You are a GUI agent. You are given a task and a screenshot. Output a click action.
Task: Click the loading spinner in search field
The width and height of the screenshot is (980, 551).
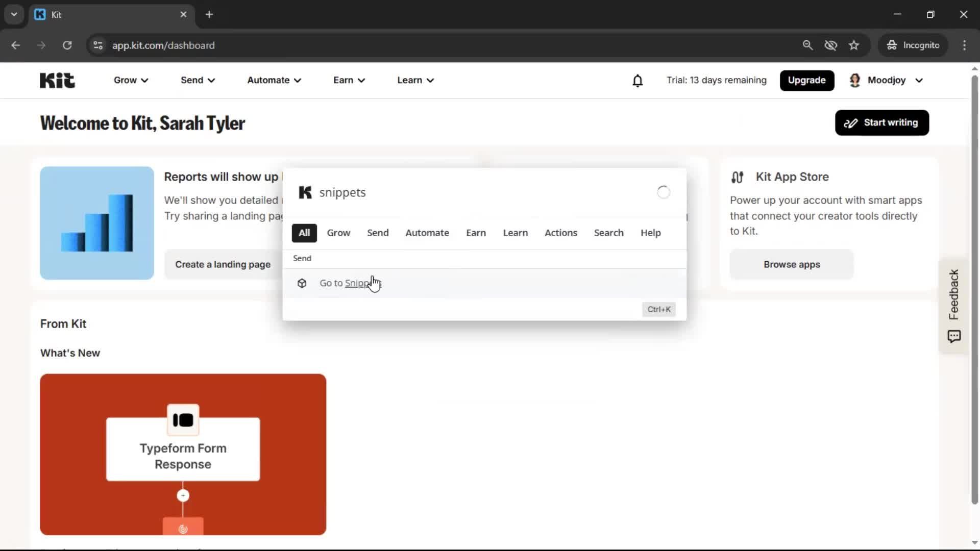coord(663,192)
